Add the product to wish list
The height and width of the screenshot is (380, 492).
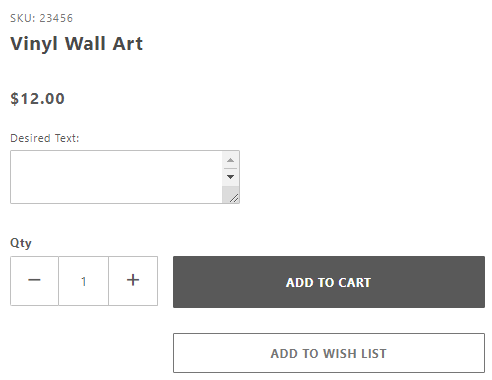pos(329,353)
